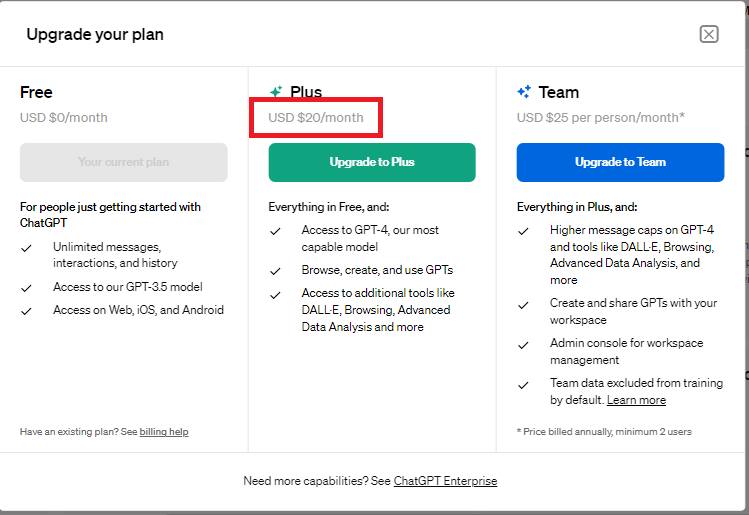Click For people just getting started with ChatGPT

[x=110, y=215]
